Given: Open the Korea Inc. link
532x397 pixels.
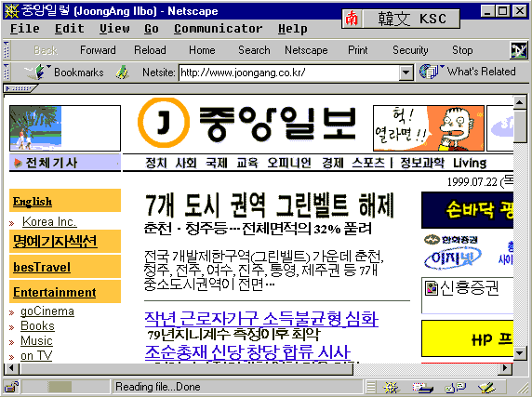Looking at the screenshot, I should coord(49,221).
